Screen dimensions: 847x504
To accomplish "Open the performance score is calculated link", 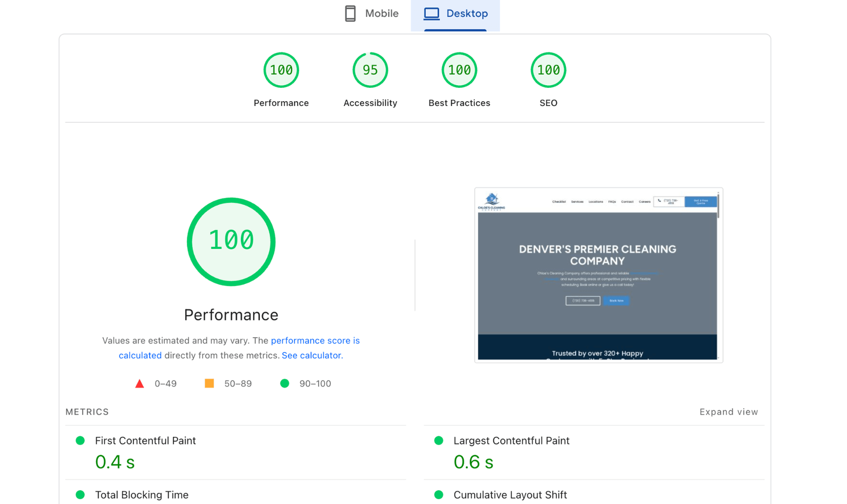I will [x=315, y=340].
